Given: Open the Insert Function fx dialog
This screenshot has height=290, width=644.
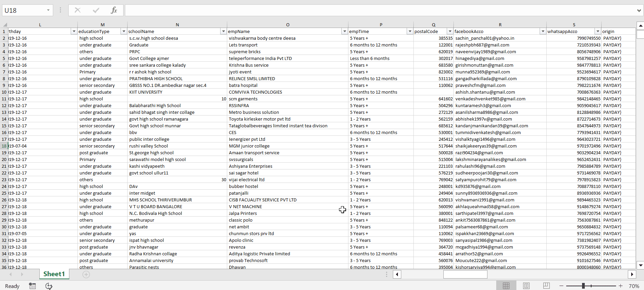Looking at the screenshot, I should pos(114,10).
